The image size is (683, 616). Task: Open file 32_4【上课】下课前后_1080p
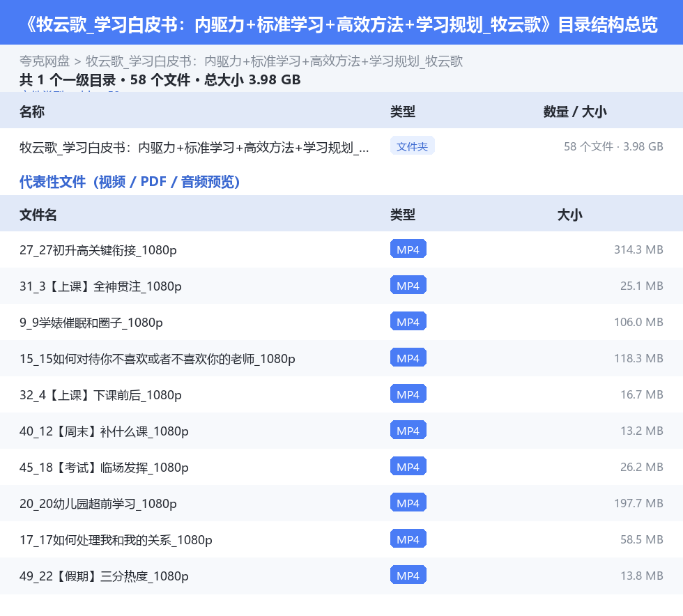pos(100,394)
